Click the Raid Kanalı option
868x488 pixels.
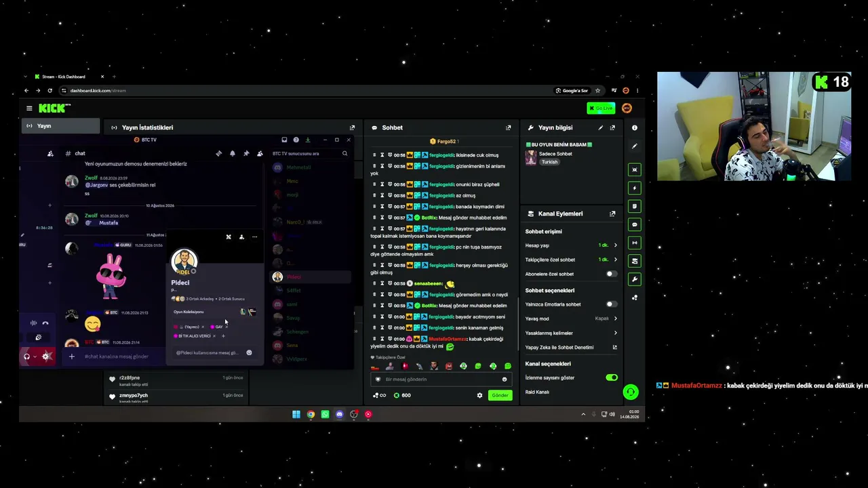537,392
